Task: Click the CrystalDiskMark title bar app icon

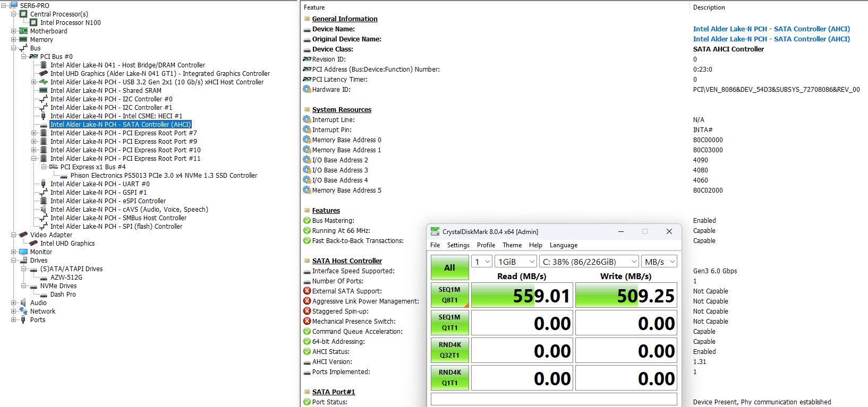Action: click(x=435, y=231)
